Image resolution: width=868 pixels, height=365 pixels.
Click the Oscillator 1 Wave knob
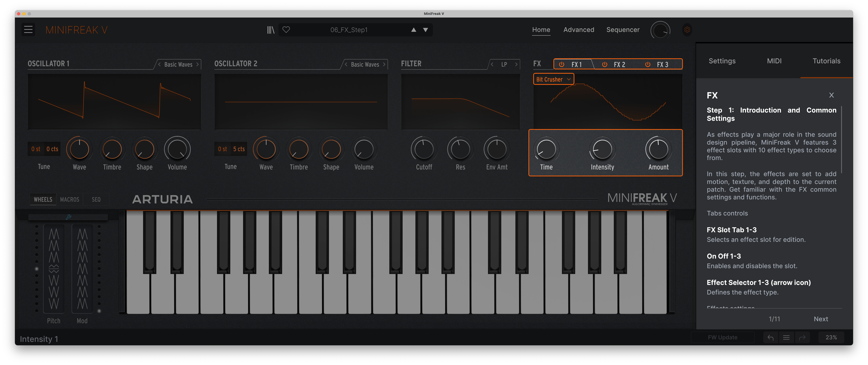tap(80, 149)
